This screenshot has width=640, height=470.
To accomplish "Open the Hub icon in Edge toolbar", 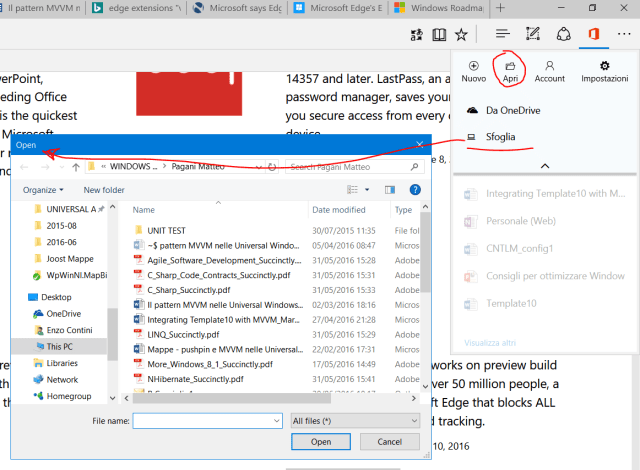I will pyautogui.click(x=502, y=34).
